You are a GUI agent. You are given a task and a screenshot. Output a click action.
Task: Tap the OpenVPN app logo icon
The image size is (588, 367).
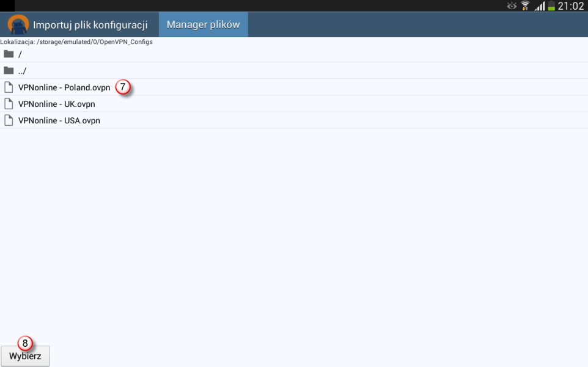click(x=18, y=24)
